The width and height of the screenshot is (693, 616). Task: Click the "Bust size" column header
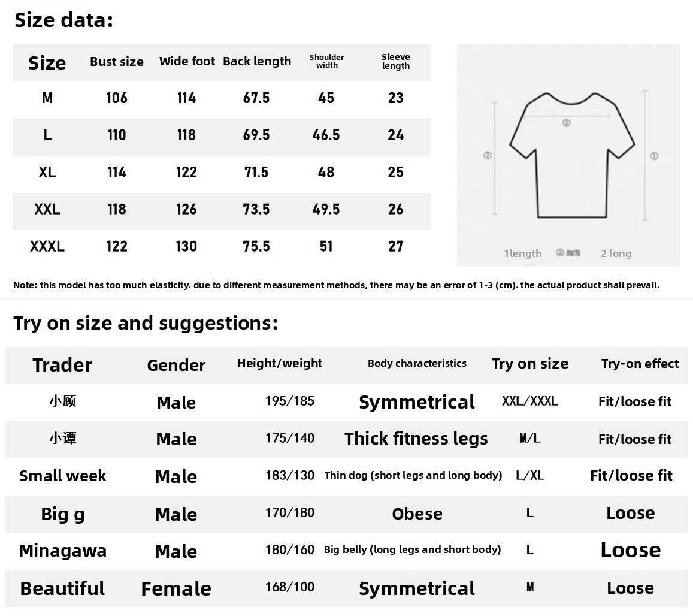117,62
